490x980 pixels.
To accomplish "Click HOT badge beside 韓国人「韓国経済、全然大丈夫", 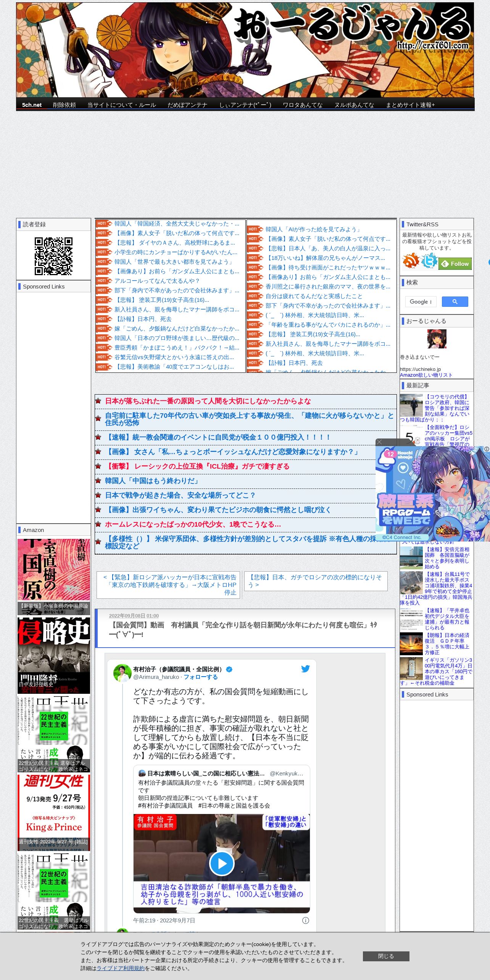I will coord(104,224).
